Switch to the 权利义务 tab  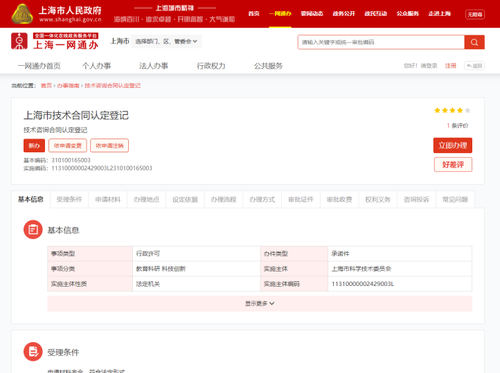378,199
